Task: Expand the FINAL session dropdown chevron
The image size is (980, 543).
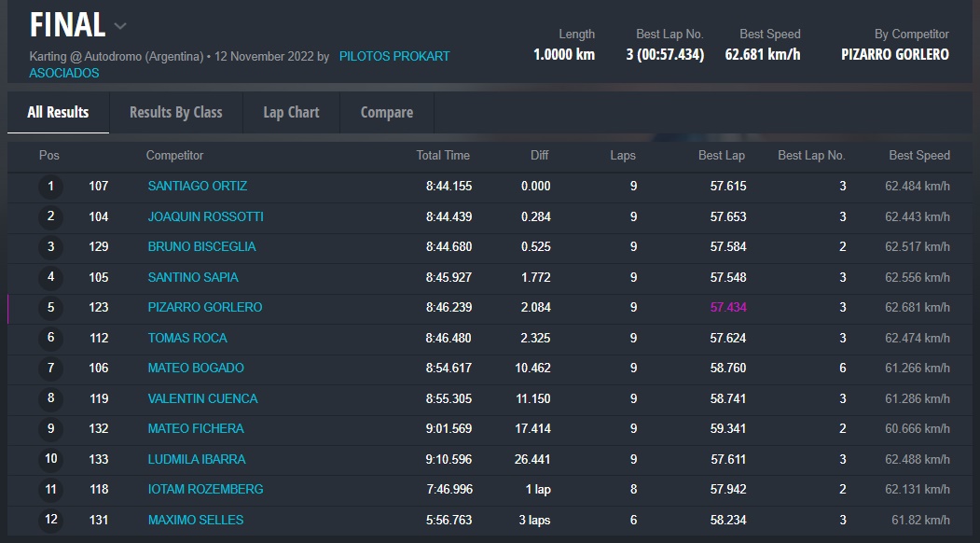Action: [x=120, y=26]
